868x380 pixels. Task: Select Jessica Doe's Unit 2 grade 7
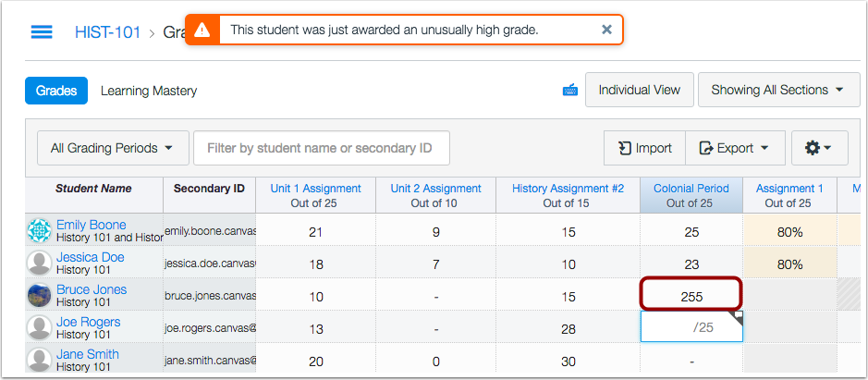[x=435, y=264]
